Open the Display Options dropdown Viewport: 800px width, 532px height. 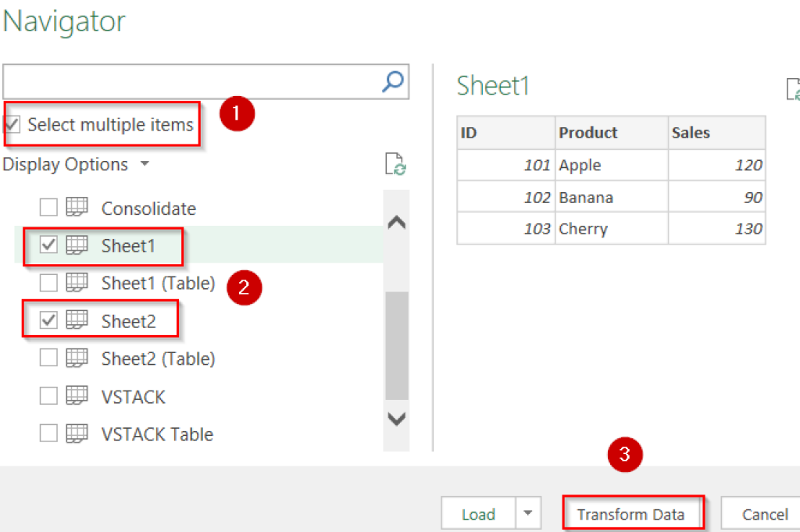coord(143,164)
